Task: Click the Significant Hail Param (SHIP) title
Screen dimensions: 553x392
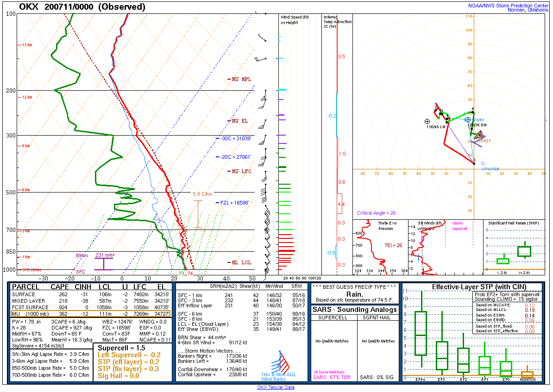Action: [x=514, y=223]
